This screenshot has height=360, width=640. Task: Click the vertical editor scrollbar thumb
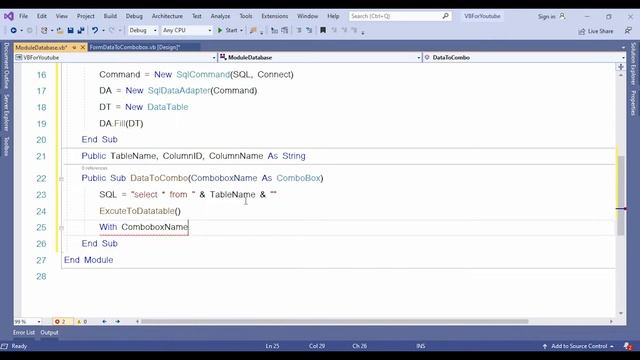(621, 195)
